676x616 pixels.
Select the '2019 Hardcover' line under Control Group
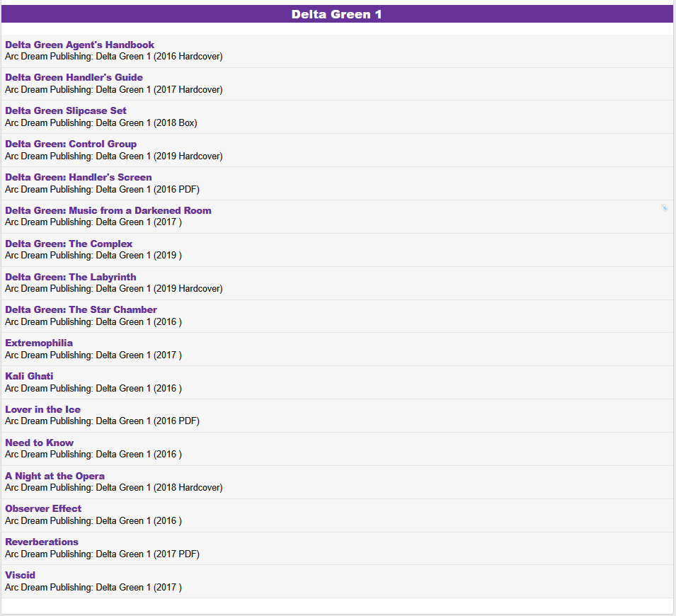(114, 156)
